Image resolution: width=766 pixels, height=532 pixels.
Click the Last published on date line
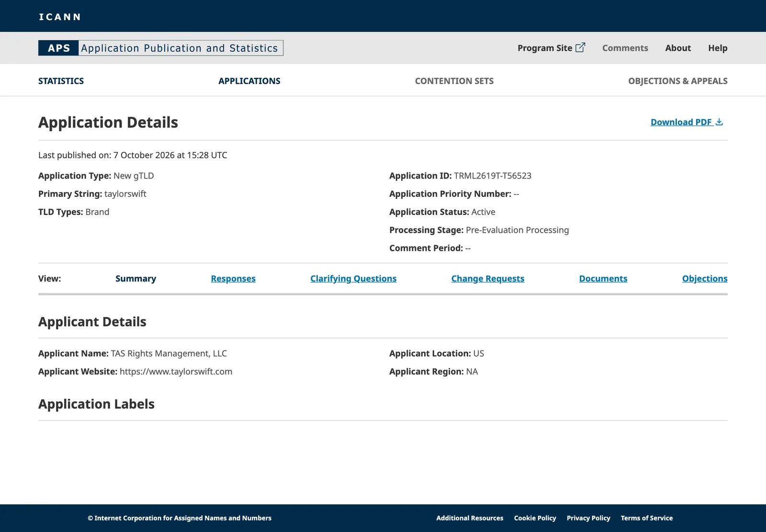[x=133, y=155]
